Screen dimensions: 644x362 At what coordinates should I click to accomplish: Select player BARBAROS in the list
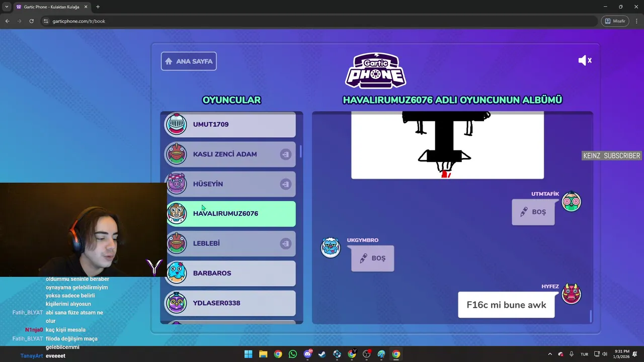click(230, 273)
